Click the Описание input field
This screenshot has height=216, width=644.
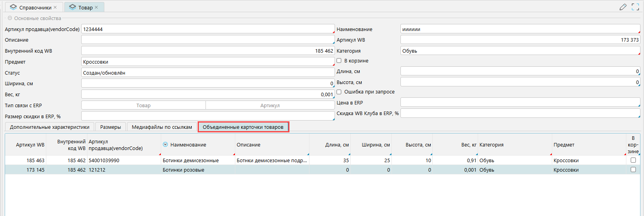[x=207, y=40]
